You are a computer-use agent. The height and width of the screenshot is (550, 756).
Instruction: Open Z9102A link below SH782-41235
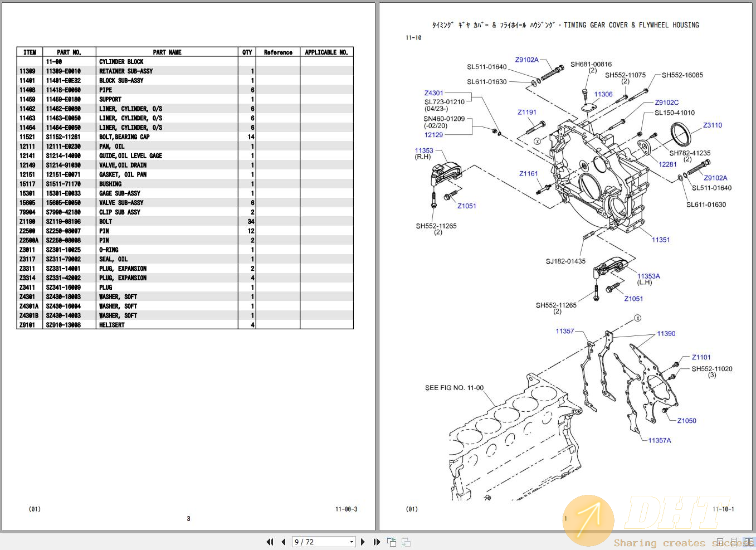(715, 178)
